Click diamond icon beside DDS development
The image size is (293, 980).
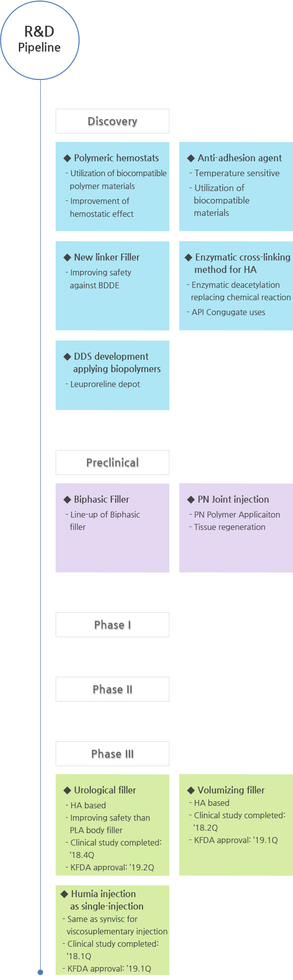pos(67,357)
